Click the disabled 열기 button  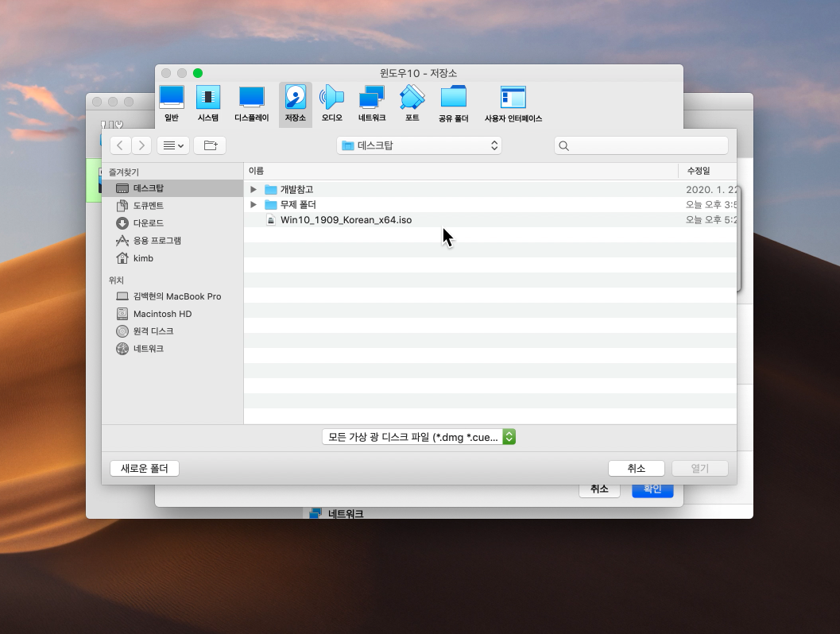point(699,469)
